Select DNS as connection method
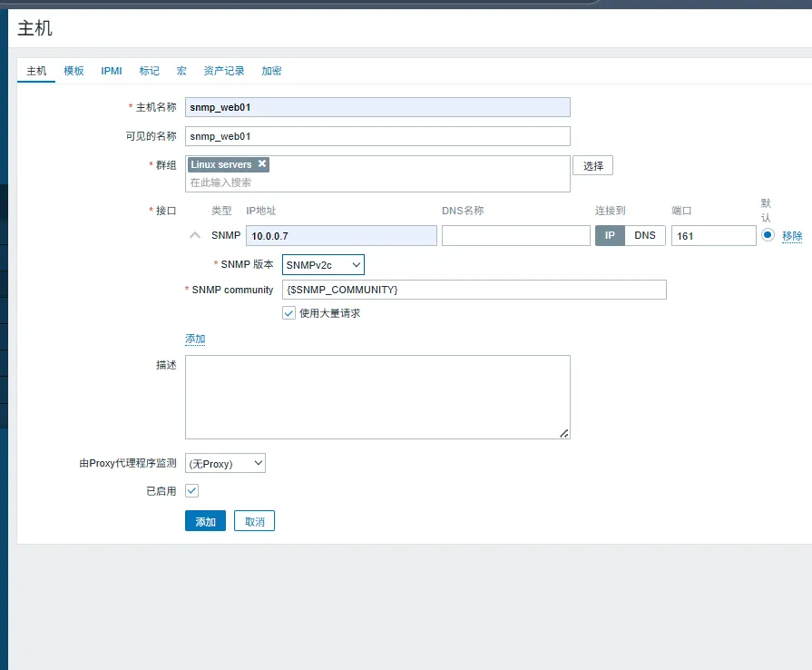This screenshot has height=670, width=812. click(644, 235)
